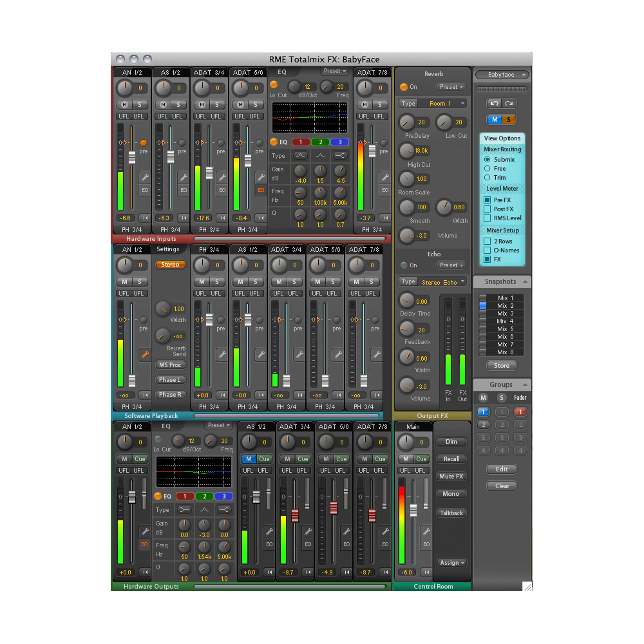Click the global solo S button

pyautogui.click(x=509, y=120)
